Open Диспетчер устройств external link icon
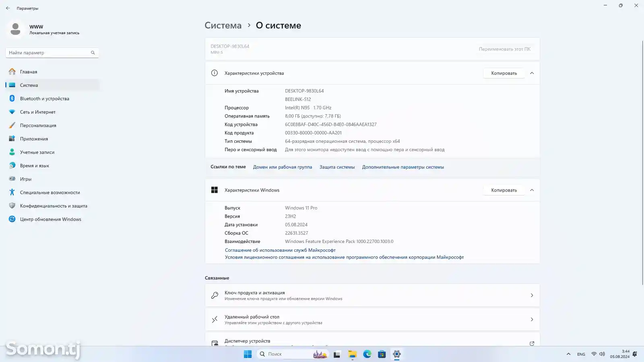 (532, 343)
